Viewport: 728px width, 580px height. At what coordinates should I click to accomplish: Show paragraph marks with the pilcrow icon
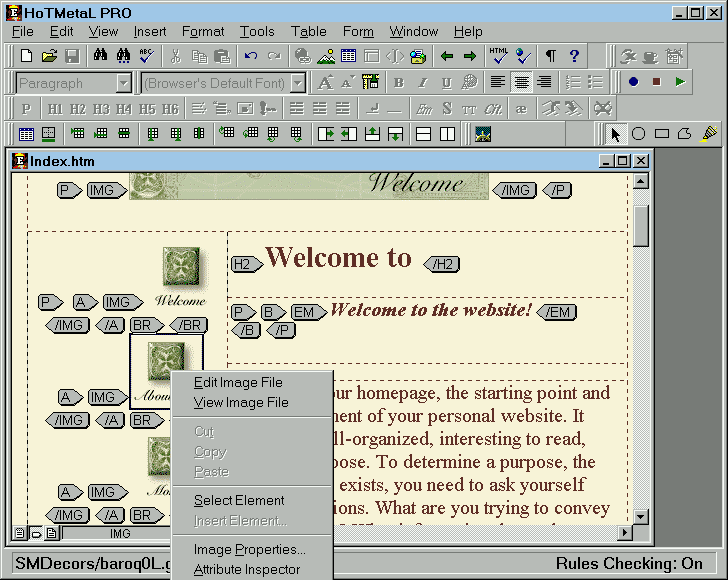[x=551, y=56]
